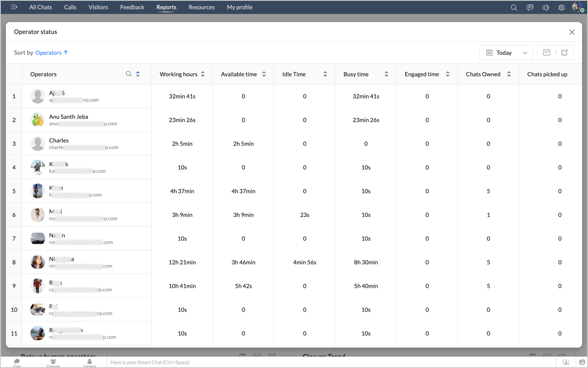Sort the Operators column with arrows
The image size is (588, 368).
point(138,74)
